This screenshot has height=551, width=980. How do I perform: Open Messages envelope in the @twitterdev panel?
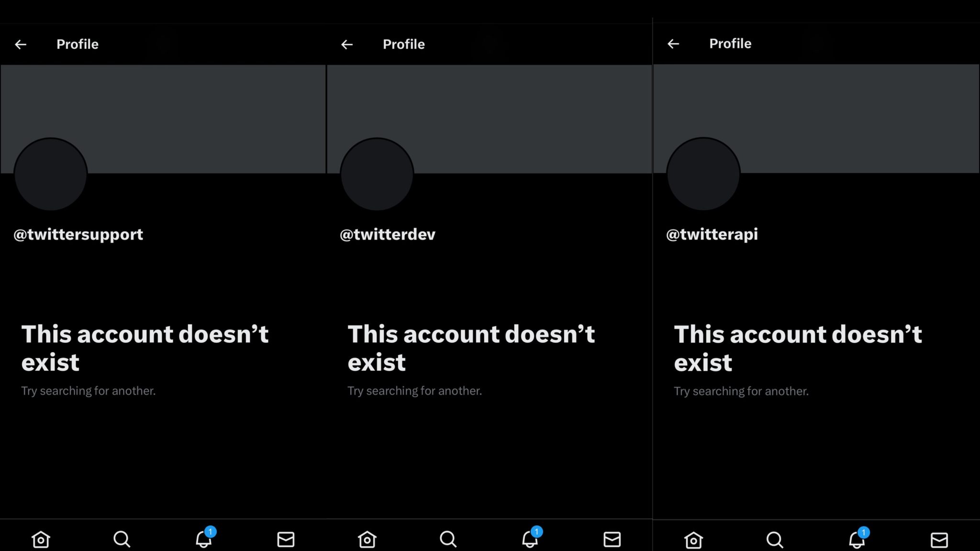coord(612,539)
